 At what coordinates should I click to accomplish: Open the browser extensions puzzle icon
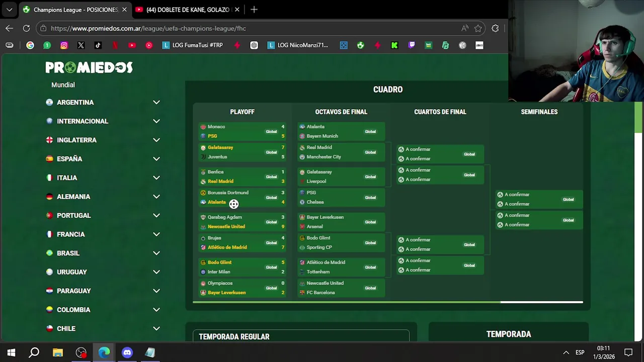coord(495,28)
